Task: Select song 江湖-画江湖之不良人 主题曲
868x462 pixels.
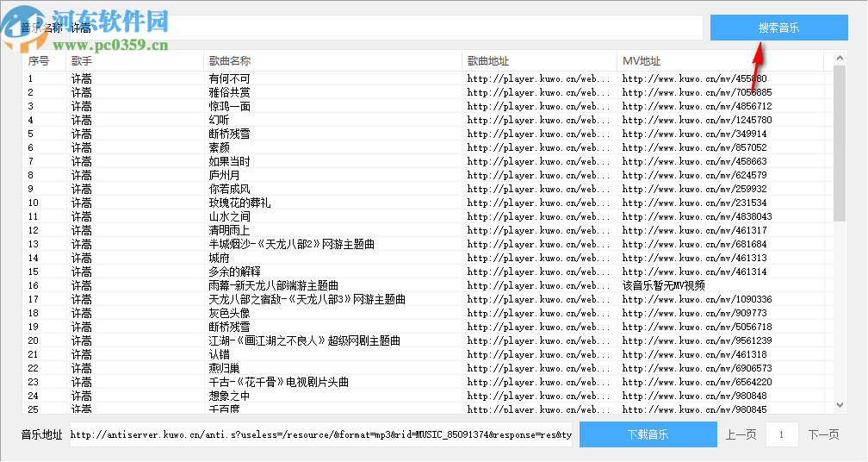Action: [305, 340]
